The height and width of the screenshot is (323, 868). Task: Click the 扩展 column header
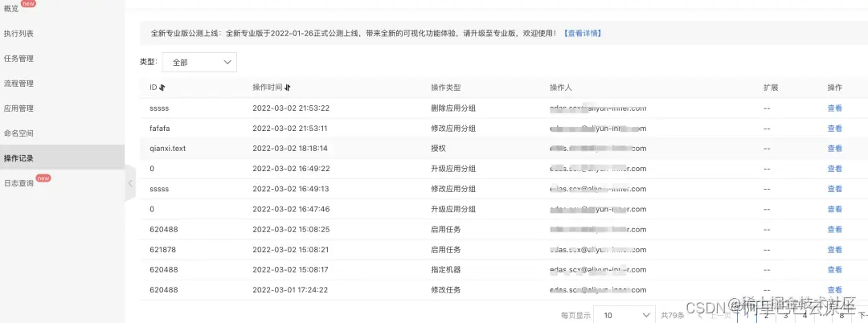[x=771, y=88]
